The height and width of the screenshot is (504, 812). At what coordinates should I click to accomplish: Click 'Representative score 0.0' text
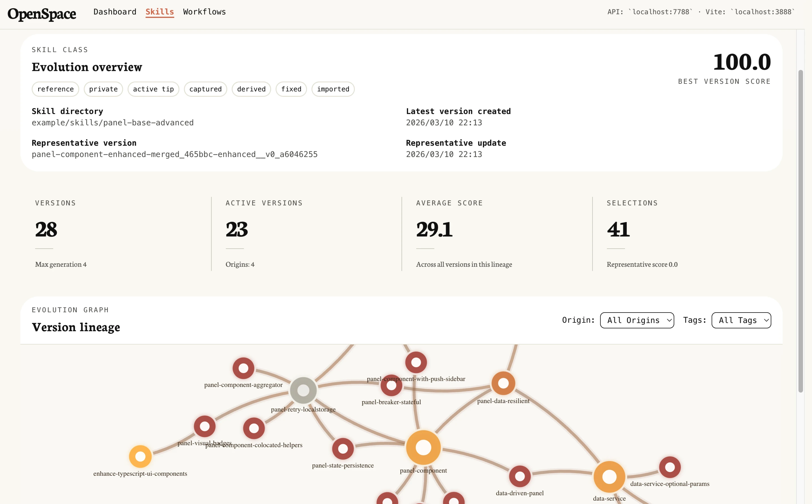tap(642, 264)
